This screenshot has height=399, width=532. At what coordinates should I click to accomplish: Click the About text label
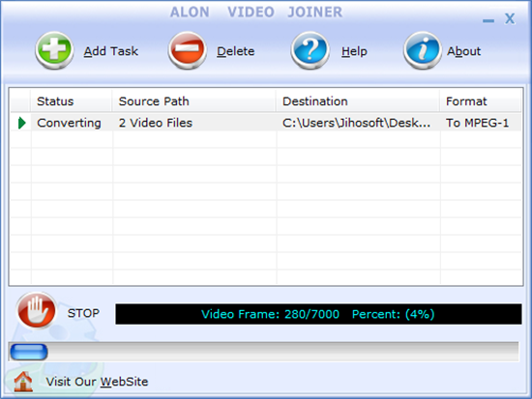coord(463,51)
